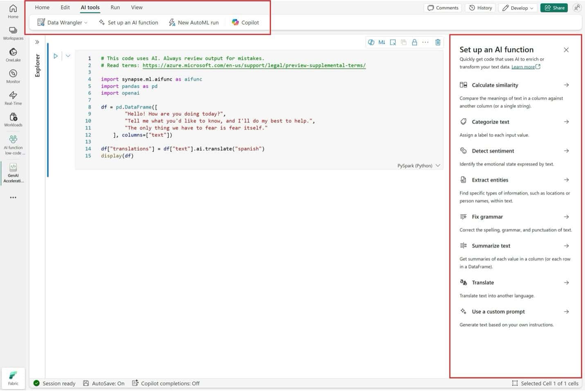Open Workspaces from the sidebar

pos(13,33)
